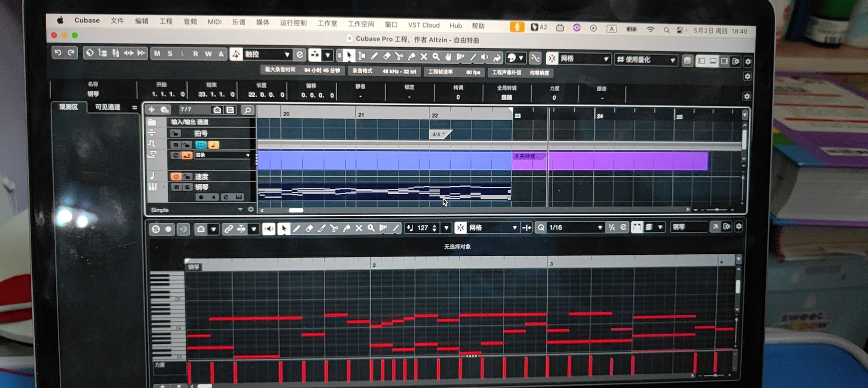
Task: Open the MIDI menu in menu bar
Action: point(214,22)
